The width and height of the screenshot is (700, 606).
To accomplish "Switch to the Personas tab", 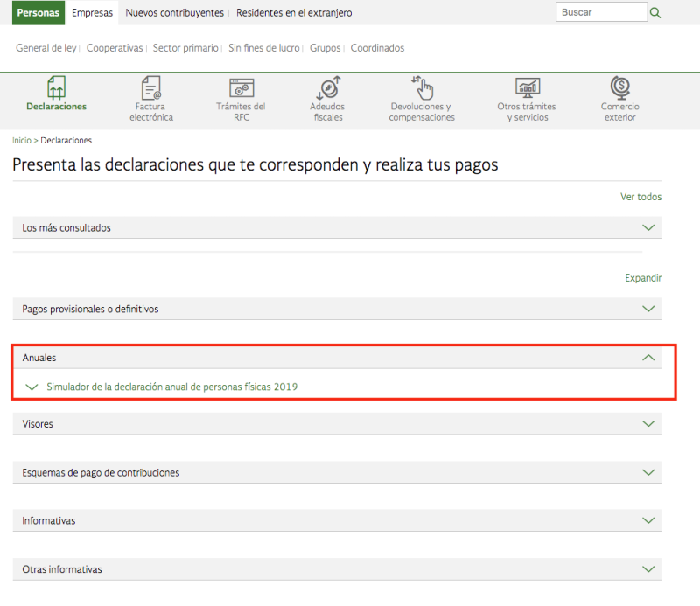I will 38,12.
